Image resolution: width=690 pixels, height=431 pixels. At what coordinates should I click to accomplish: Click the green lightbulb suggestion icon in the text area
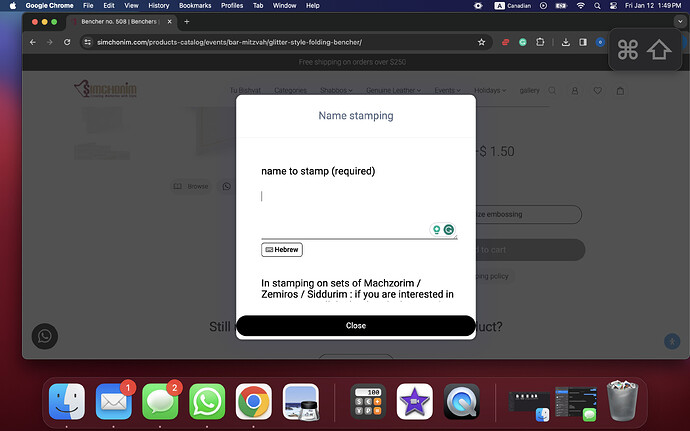[437, 229]
